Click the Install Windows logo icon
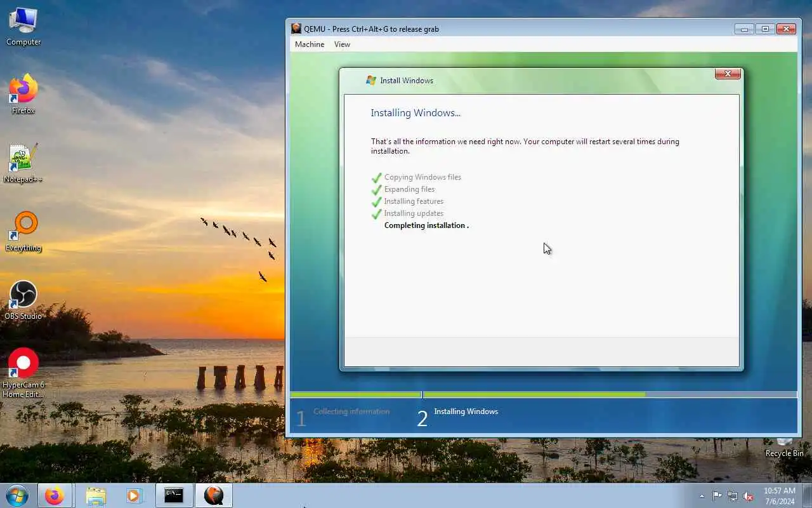The height and width of the screenshot is (508, 812). click(371, 81)
